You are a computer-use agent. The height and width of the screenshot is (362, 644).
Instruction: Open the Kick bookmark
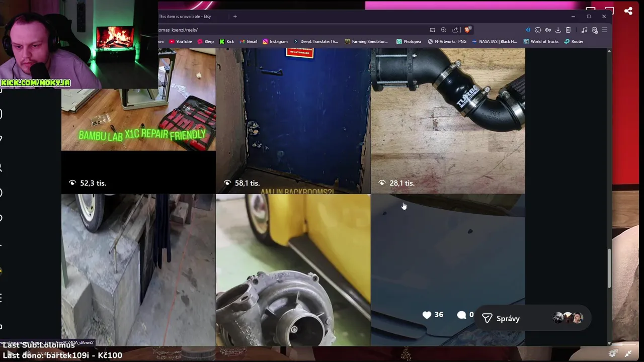click(226, 41)
